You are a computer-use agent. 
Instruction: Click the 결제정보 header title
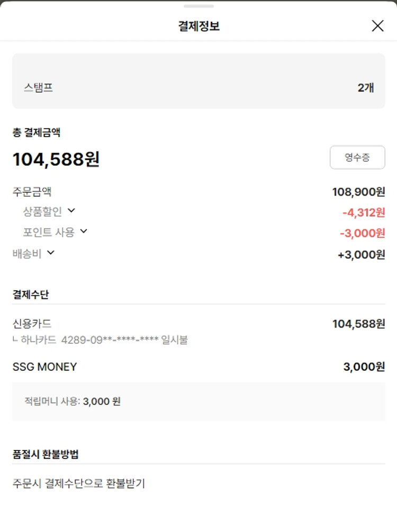198,26
